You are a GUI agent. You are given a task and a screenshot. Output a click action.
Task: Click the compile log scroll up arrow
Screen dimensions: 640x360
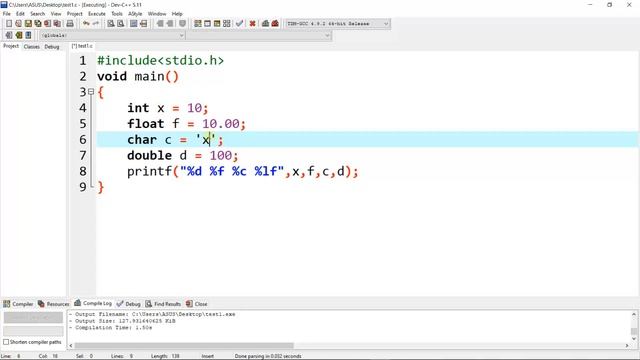(x=634, y=314)
